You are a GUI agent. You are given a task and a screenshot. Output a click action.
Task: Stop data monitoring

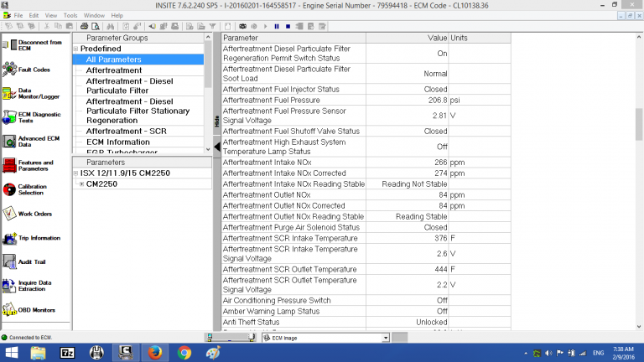click(288, 26)
